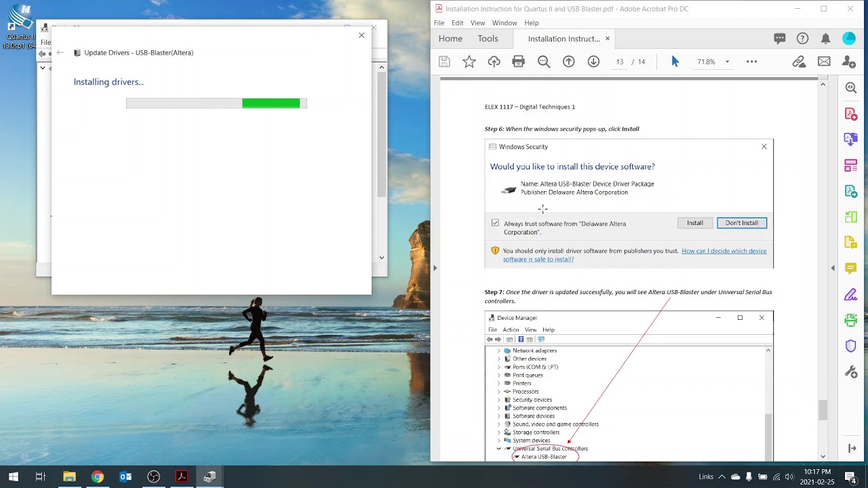Image resolution: width=868 pixels, height=488 pixels.
Task: Open the Export PDF tool in the right pane
Action: (851, 192)
